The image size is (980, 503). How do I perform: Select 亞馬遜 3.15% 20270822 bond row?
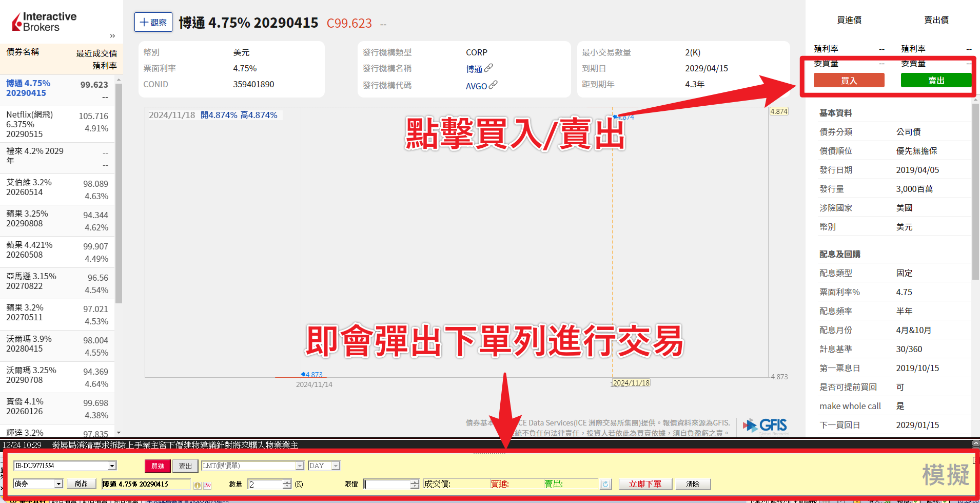57,283
